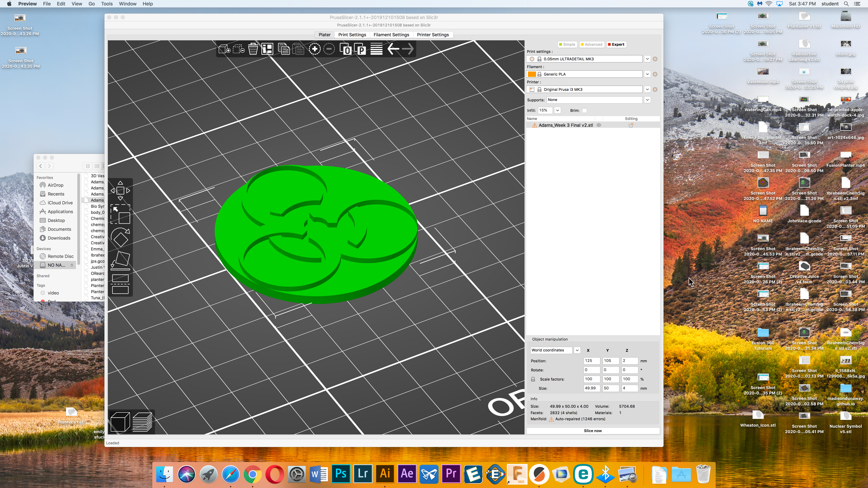This screenshot has height=488, width=868.
Task: Toggle visibility eye for Adams_Week object
Action: (x=599, y=125)
